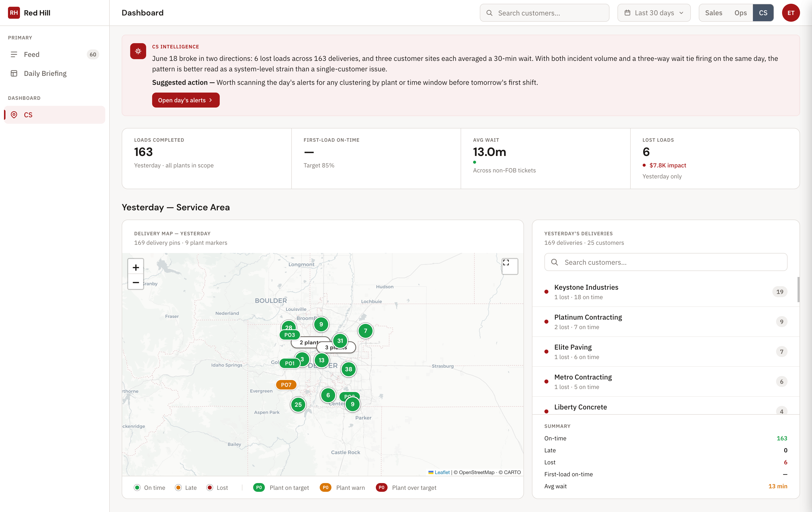
Task: Click the Lost legend dot
Action: coord(210,488)
